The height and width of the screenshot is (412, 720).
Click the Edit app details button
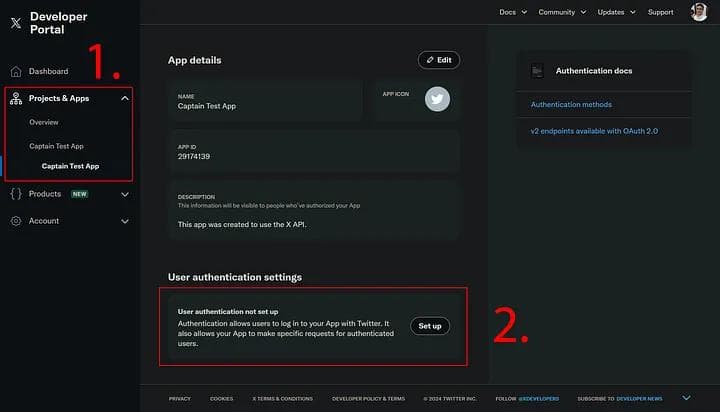439,60
